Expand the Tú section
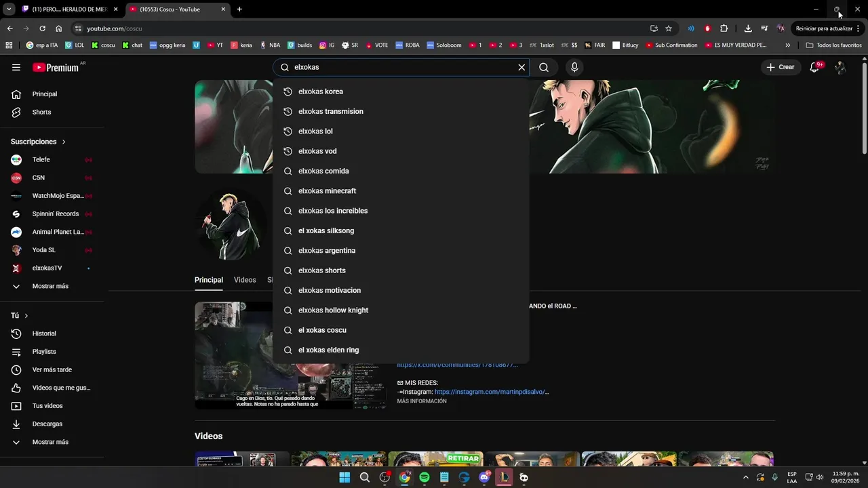Screen dimensions: 868x488 20,316
